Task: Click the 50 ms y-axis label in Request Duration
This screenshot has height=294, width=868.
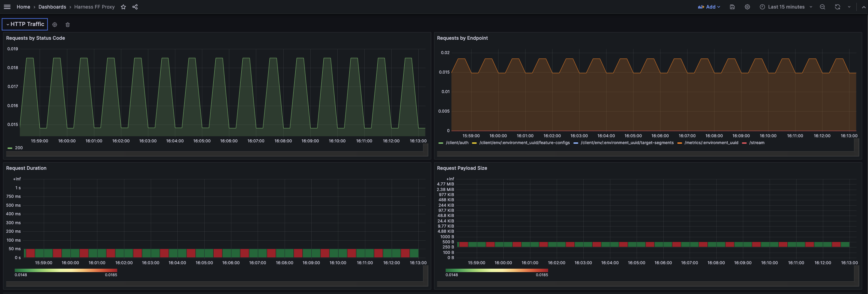Action: click(x=15, y=249)
